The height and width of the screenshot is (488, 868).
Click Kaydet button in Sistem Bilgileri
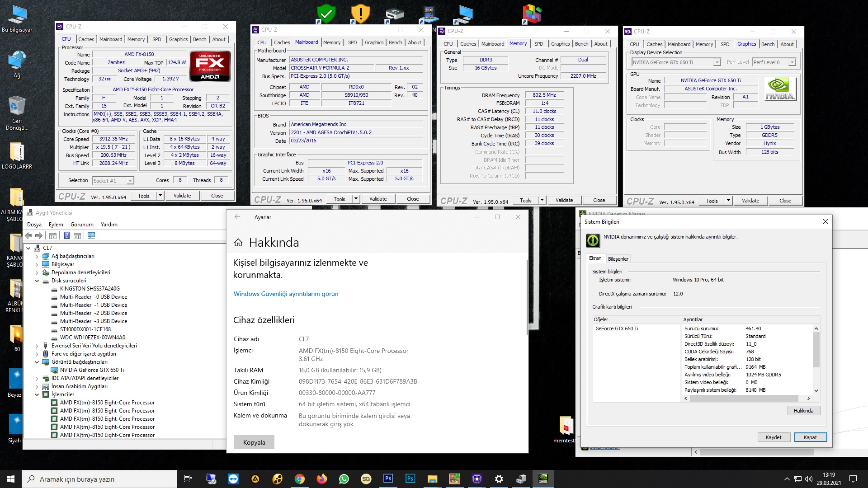tap(774, 437)
